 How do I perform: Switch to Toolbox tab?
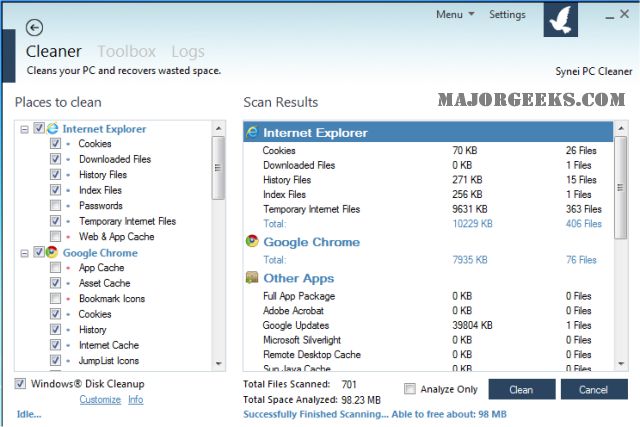click(127, 51)
